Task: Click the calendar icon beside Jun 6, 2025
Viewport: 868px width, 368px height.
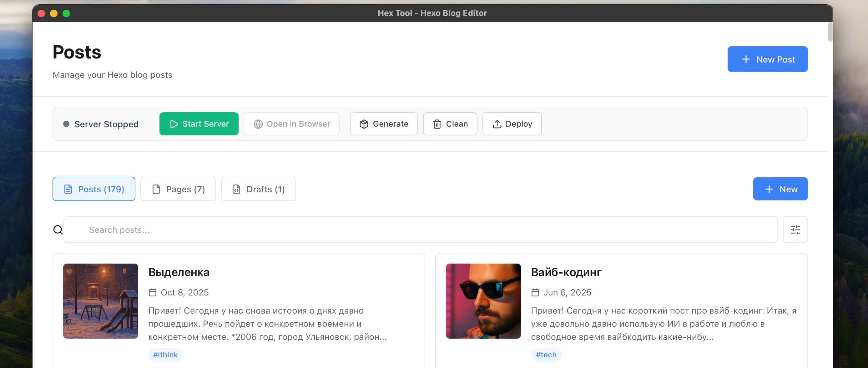Action: pos(535,292)
